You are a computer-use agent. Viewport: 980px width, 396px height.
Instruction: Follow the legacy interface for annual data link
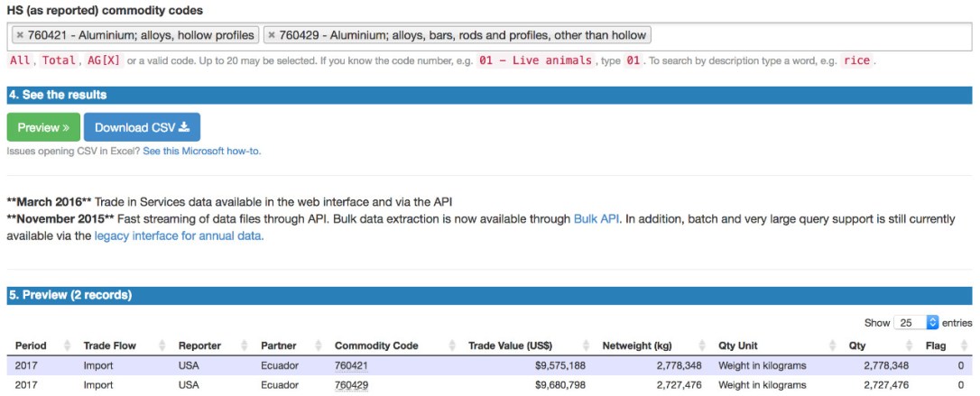pos(179,236)
